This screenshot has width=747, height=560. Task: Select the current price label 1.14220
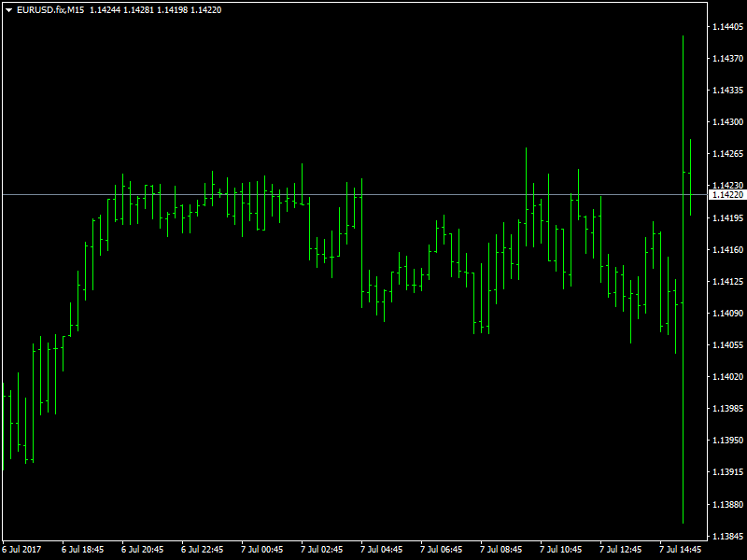click(727, 195)
